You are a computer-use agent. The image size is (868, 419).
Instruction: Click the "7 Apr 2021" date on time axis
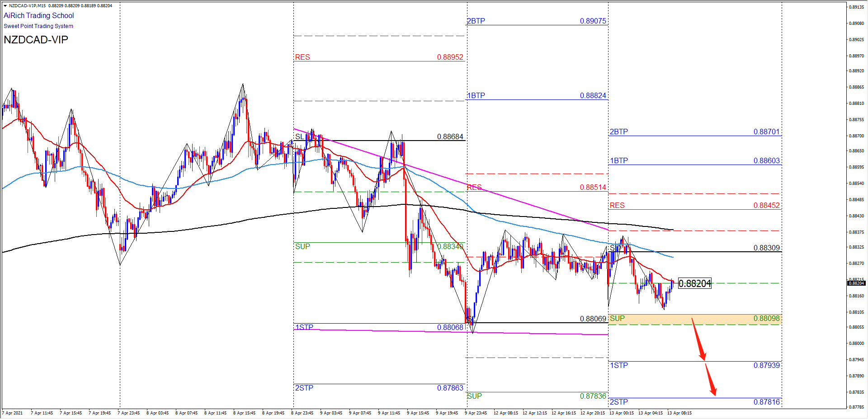coord(12,413)
